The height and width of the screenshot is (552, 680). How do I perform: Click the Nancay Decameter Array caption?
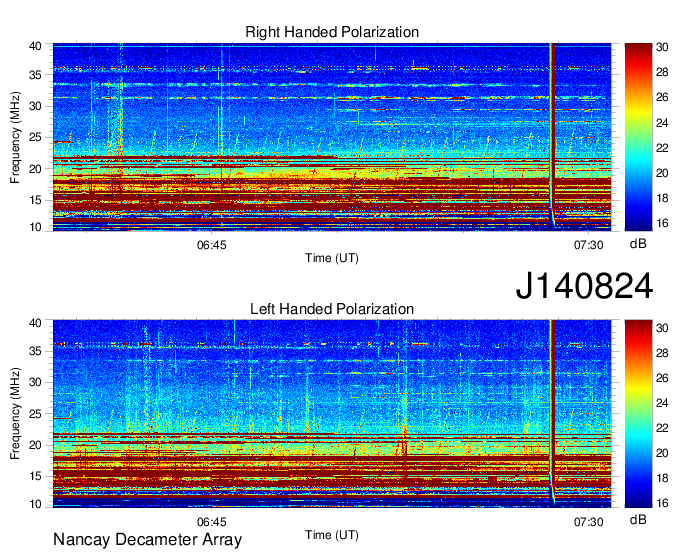[147, 540]
